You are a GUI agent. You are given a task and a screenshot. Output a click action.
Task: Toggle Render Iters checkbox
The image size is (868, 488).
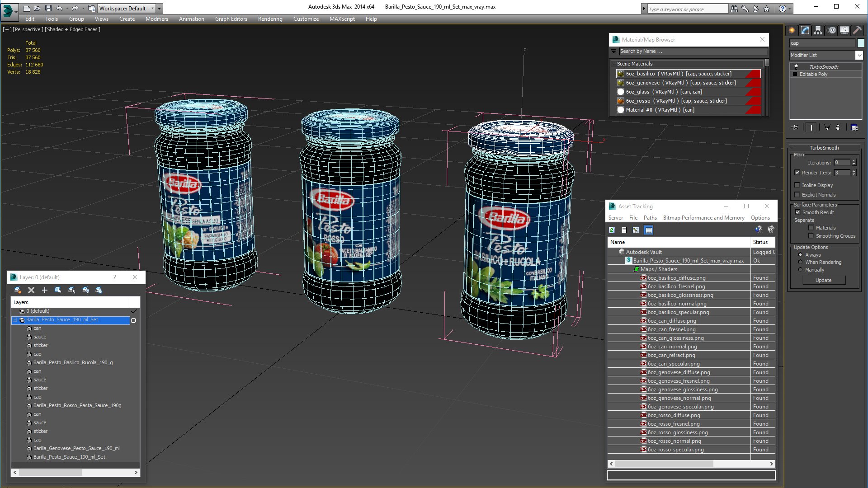(797, 173)
